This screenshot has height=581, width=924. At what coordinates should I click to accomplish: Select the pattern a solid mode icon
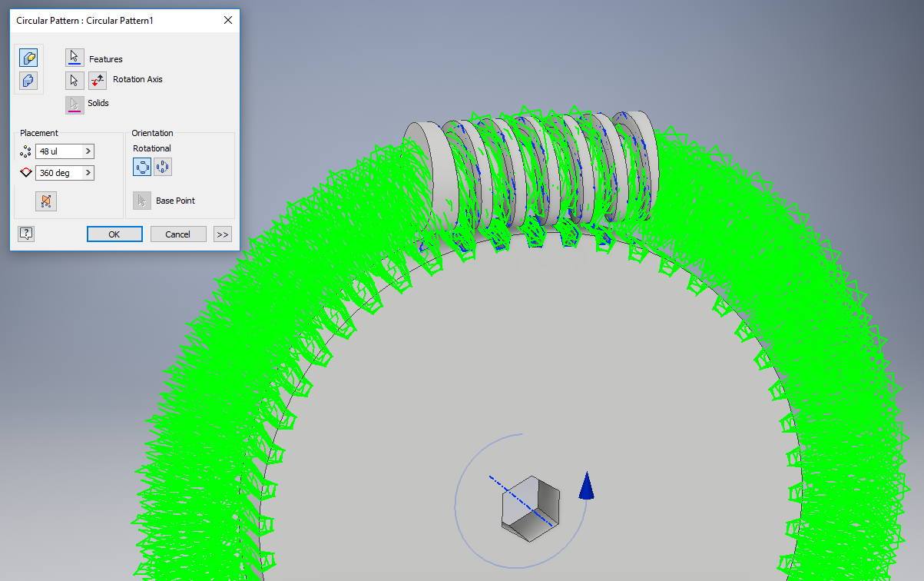click(x=28, y=80)
